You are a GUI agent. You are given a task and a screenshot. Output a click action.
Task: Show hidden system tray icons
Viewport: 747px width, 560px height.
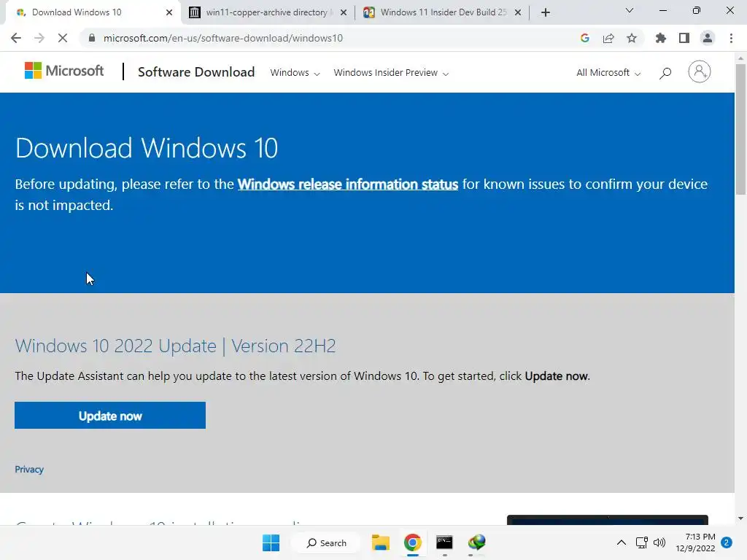[622, 542]
